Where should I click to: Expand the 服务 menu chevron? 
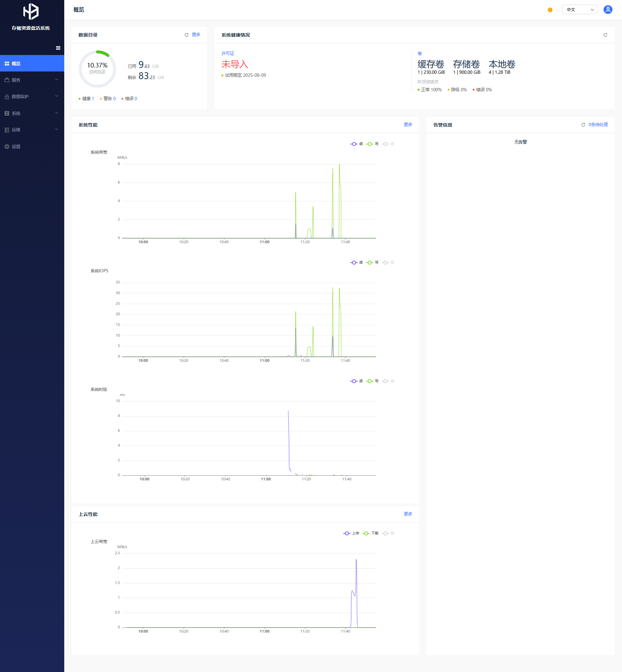pos(57,80)
